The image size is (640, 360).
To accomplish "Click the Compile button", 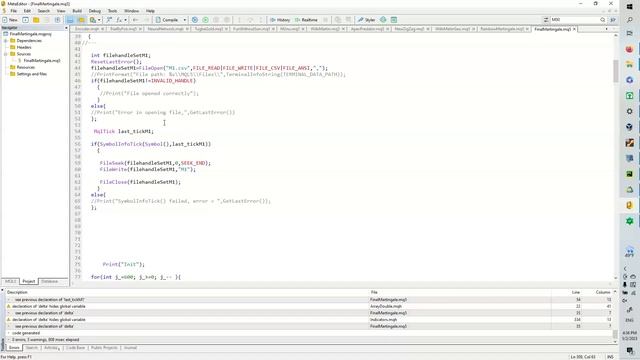I will coord(167,20).
